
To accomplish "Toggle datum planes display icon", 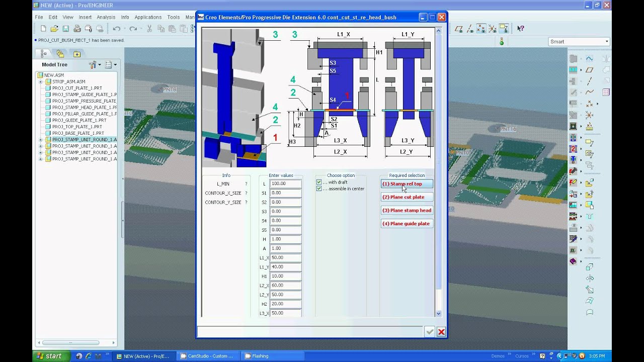I will tap(459, 29).
